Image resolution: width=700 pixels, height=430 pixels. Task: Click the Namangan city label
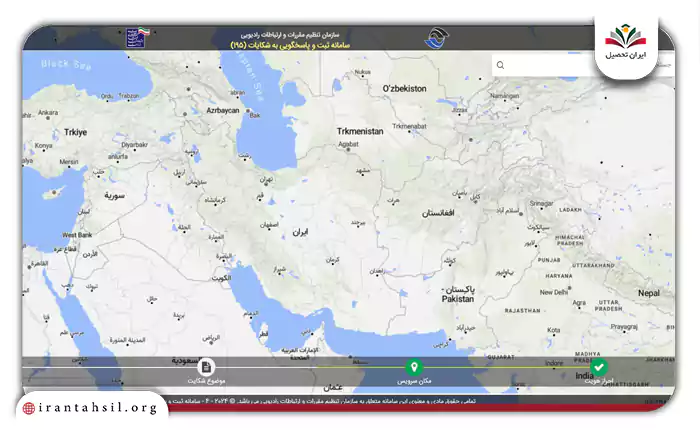coord(504,96)
